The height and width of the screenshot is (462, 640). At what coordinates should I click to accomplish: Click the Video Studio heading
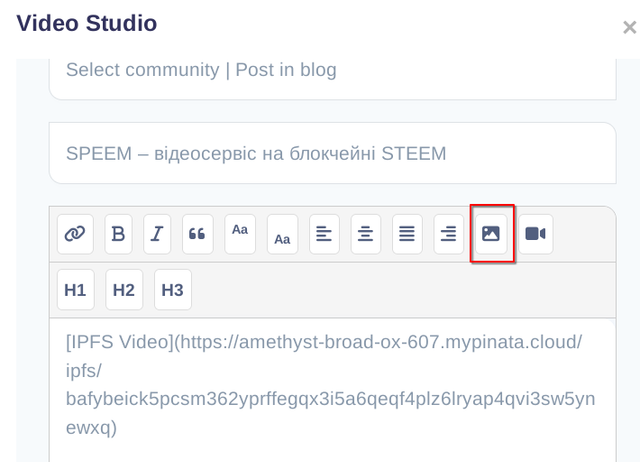coord(87,23)
